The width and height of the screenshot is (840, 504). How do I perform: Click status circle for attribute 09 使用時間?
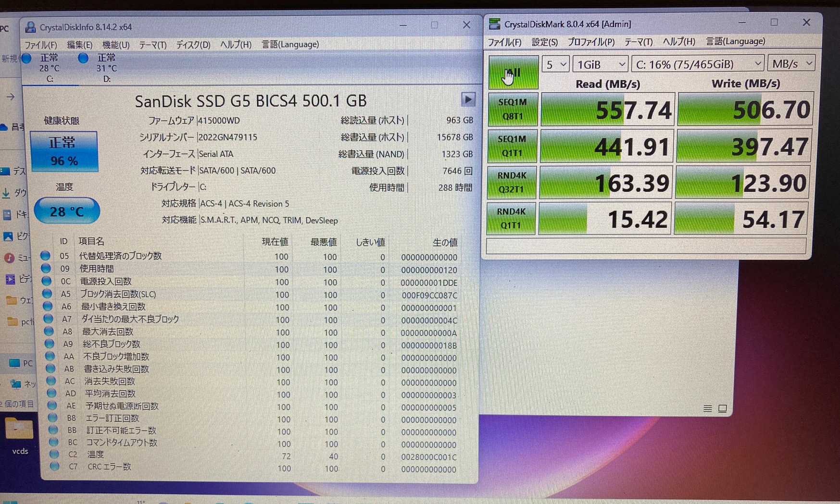[46, 268]
